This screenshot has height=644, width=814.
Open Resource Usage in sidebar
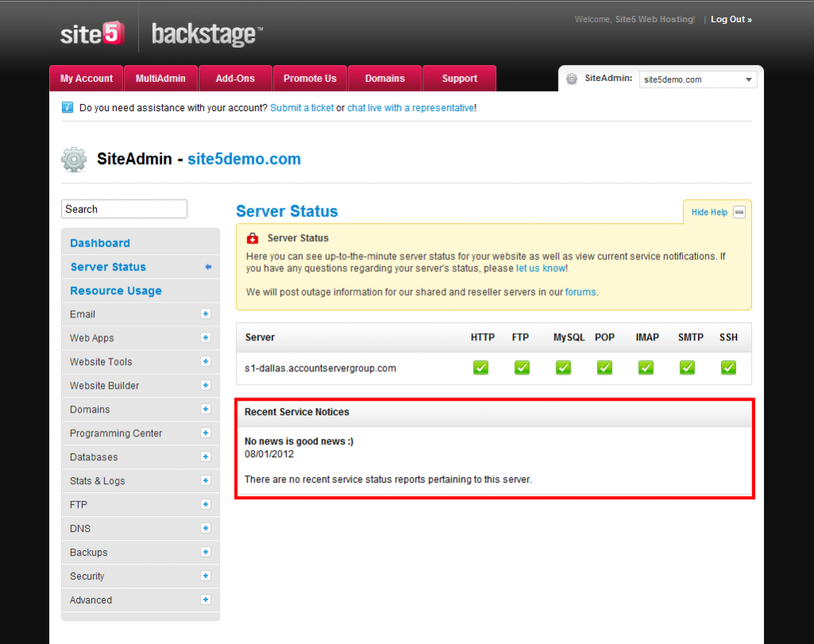pyautogui.click(x=116, y=291)
